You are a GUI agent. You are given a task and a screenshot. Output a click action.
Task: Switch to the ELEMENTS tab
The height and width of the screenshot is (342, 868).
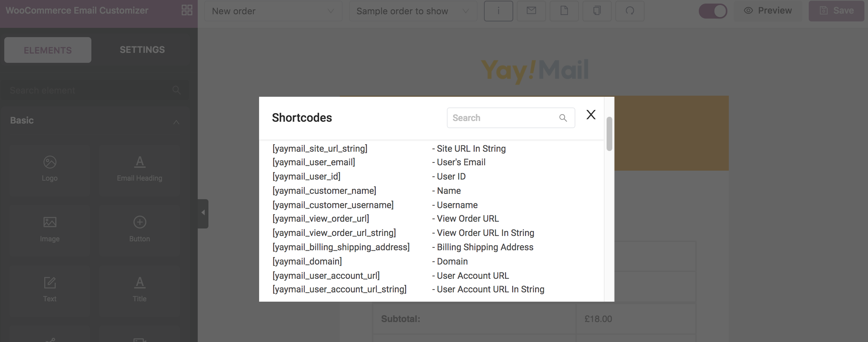48,50
